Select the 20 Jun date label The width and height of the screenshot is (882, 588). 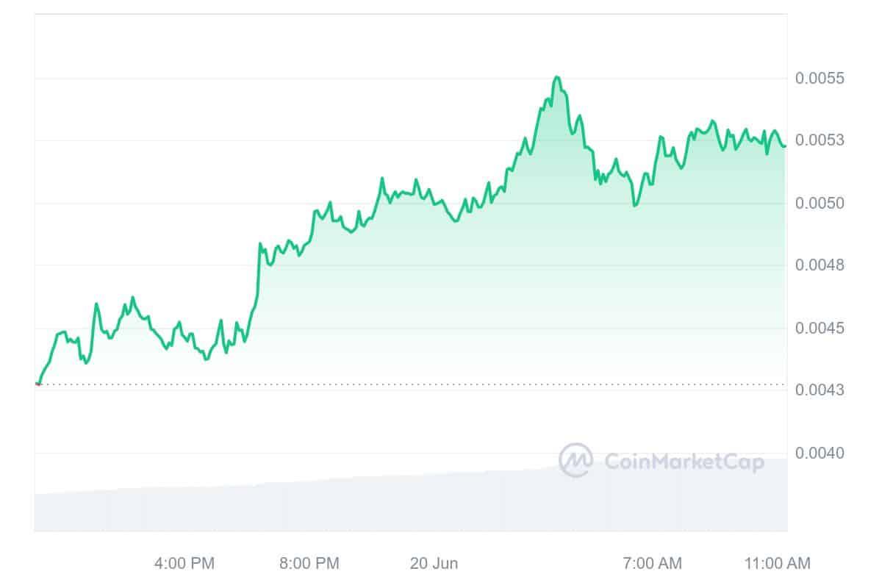point(434,564)
